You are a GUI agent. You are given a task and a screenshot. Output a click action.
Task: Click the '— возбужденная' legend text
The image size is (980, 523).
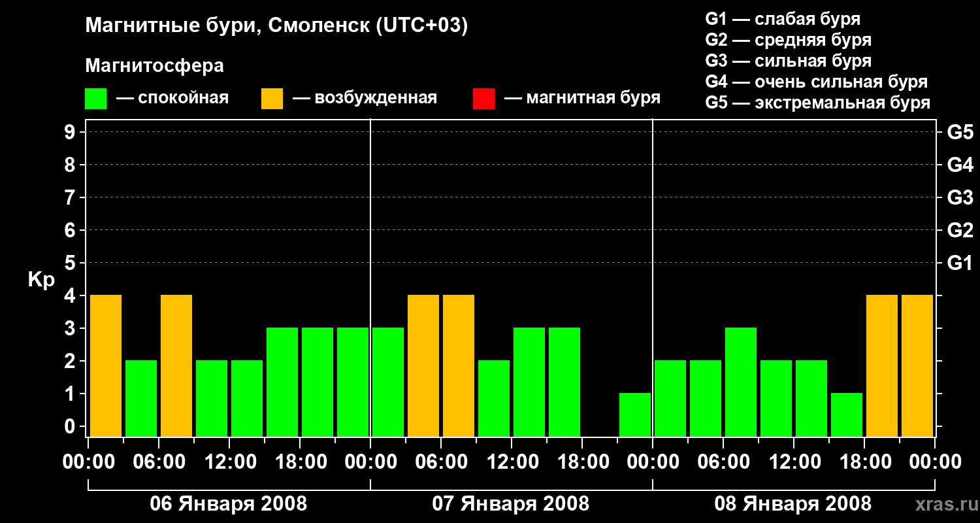click(x=365, y=99)
